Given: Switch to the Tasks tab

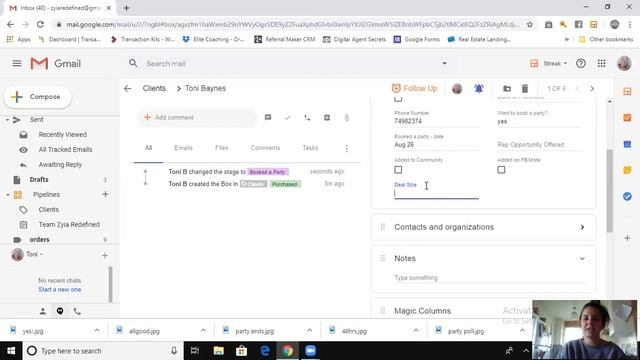Looking at the screenshot, I should (x=310, y=148).
